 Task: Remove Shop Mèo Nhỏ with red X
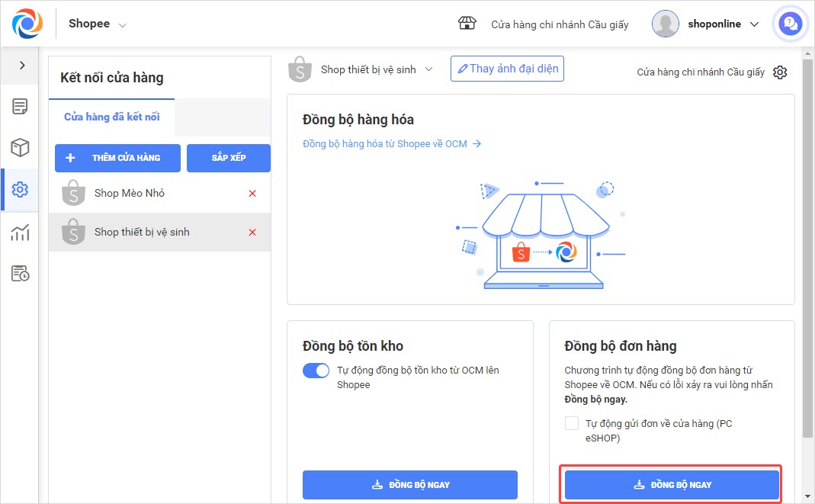[x=252, y=194]
